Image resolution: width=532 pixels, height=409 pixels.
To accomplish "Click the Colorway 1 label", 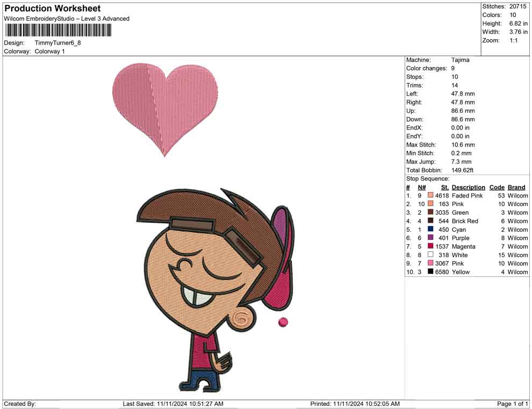I will tap(50, 52).
